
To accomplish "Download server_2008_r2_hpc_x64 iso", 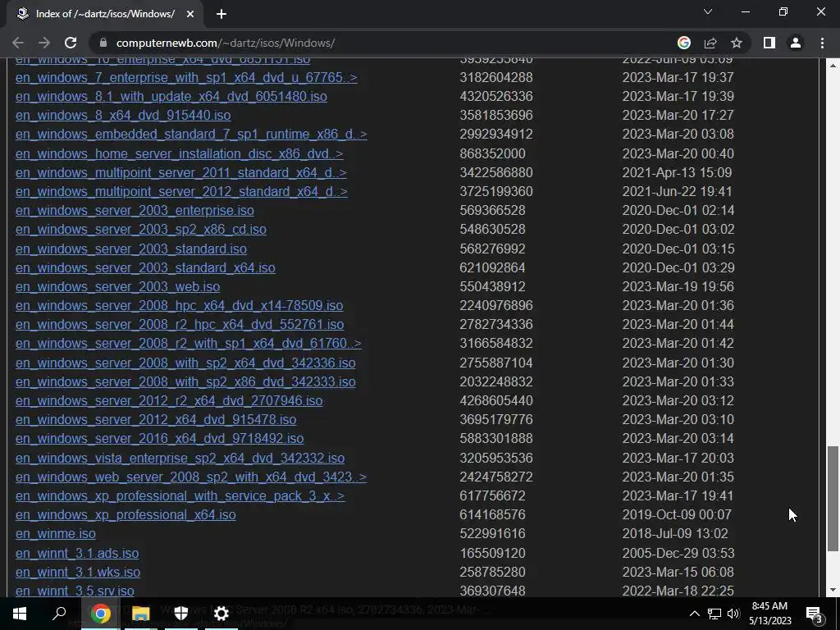I will 180,325.
